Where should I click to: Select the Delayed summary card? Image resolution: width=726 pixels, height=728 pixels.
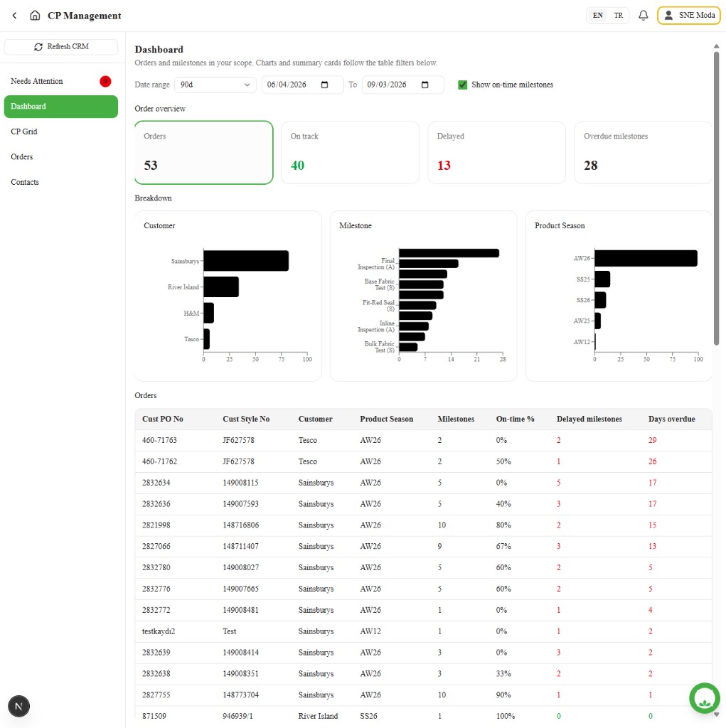(496, 152)
